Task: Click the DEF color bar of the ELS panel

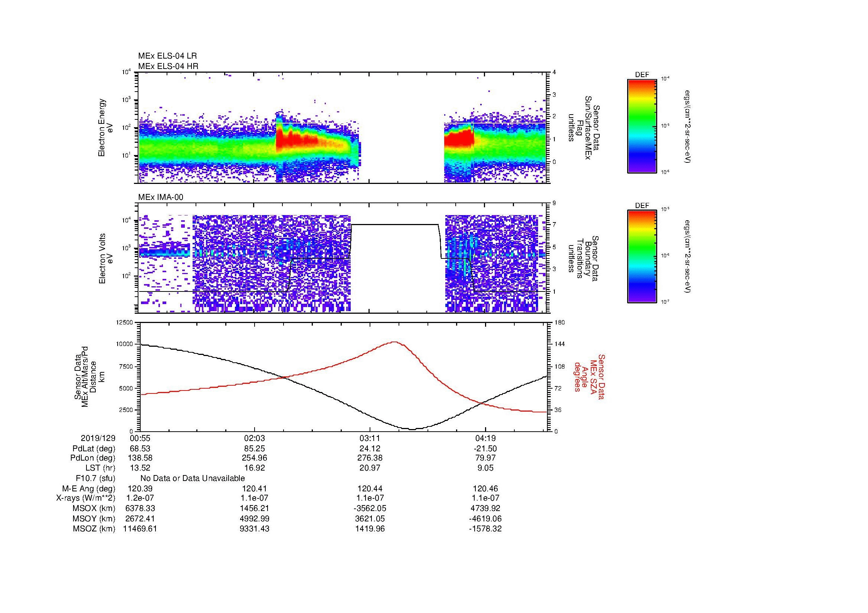Action: tap(642, 126)
